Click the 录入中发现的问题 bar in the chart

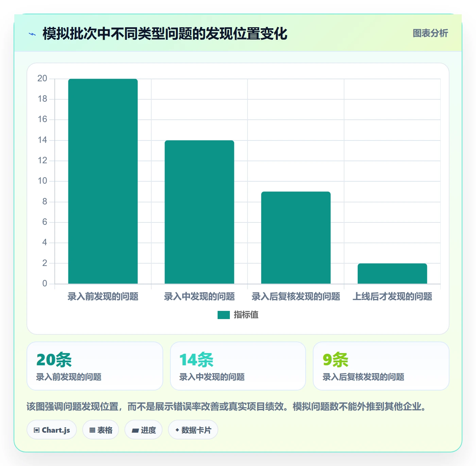pos(200,212)
